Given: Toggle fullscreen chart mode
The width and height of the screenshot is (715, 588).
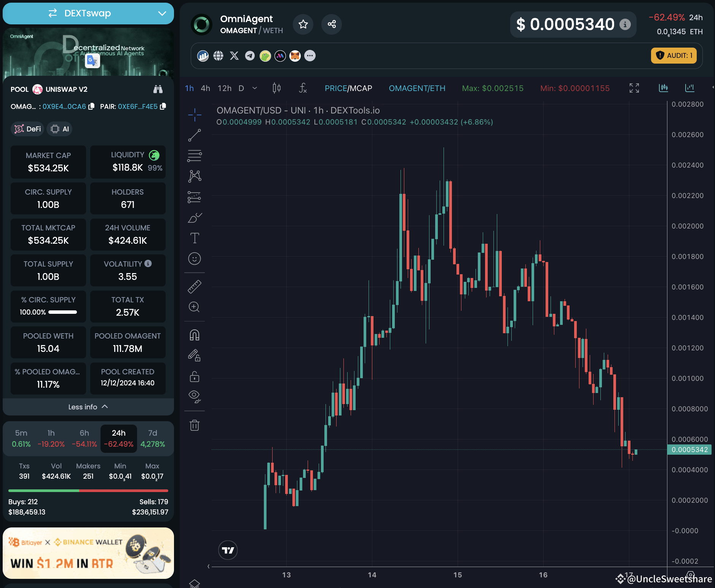Looking at the screenshot, I should pos(634,88).
